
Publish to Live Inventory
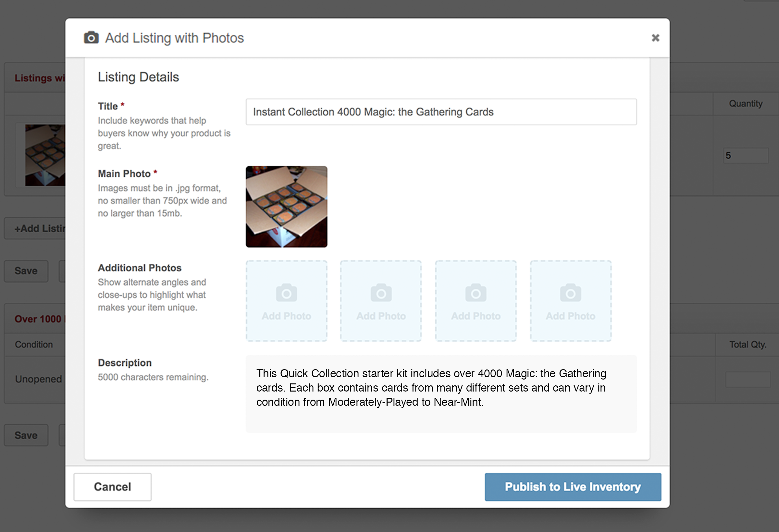(573, 487)
